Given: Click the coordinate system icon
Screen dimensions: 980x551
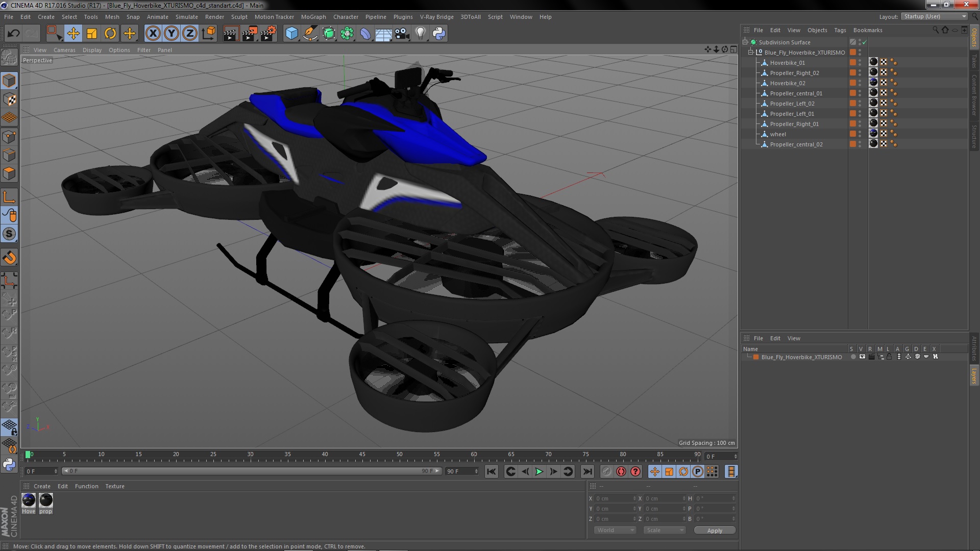Looking at the screenshot, I should 208,34.
